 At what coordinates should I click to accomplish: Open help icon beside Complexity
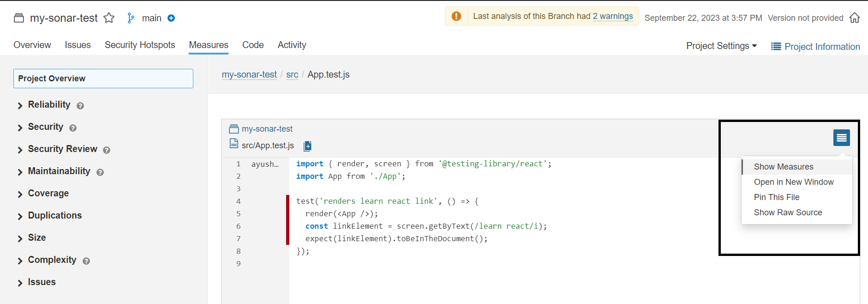tap(86, 261)
